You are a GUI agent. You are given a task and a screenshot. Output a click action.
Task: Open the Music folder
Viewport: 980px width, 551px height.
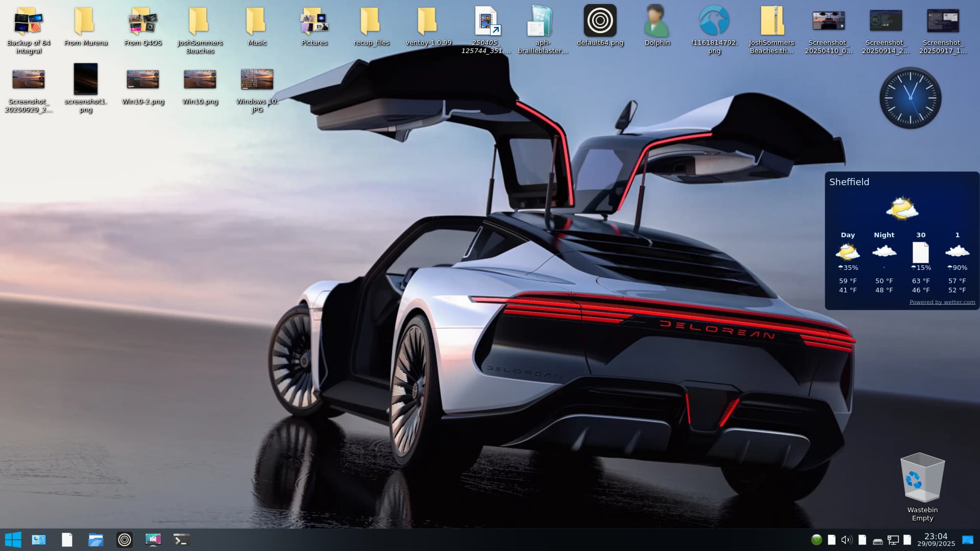click(257, 21)
